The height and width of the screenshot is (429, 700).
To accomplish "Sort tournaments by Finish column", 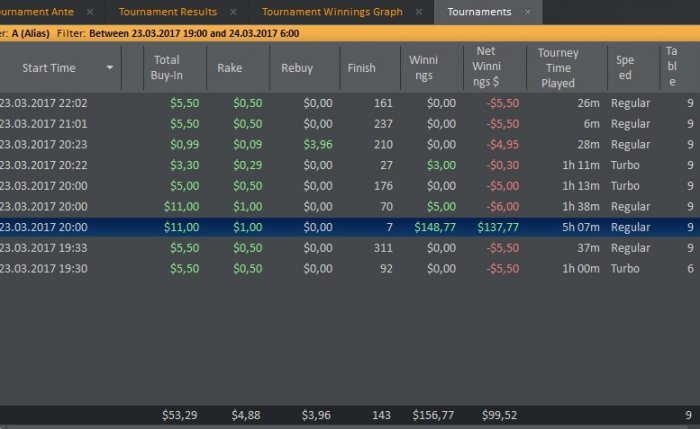I will (361, 68).
